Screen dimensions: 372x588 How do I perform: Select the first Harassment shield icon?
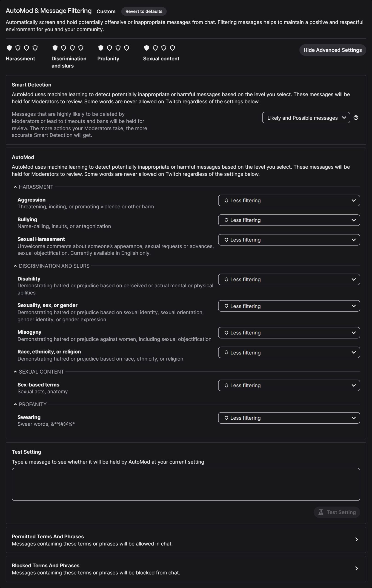[9, 48]
